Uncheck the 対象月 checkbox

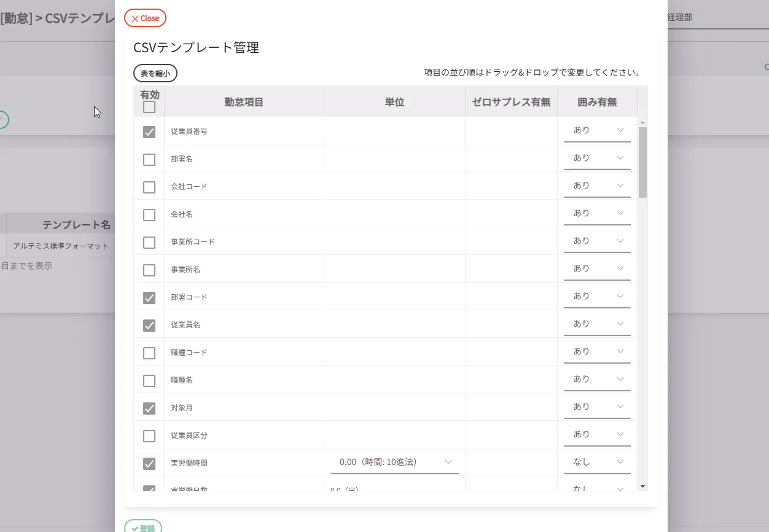[x=149, y=409]
